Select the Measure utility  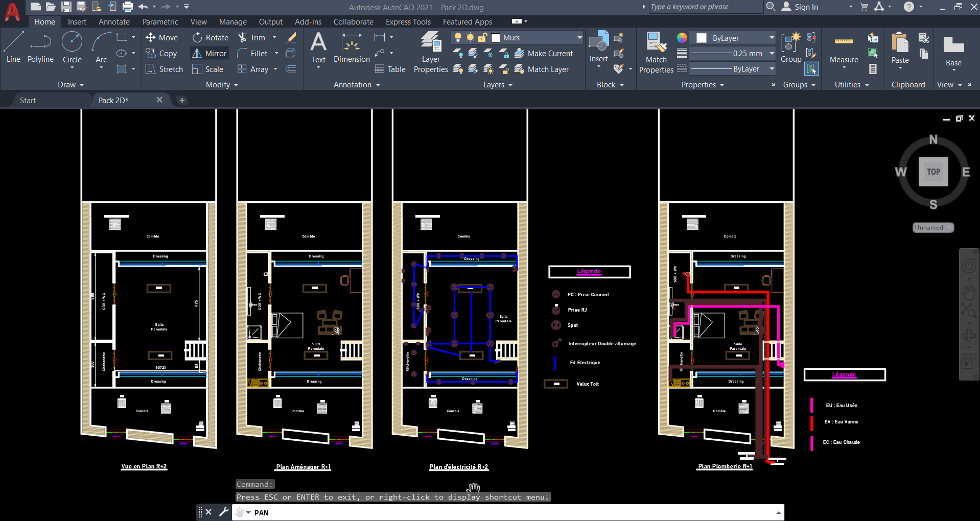[x=844, y=50]
